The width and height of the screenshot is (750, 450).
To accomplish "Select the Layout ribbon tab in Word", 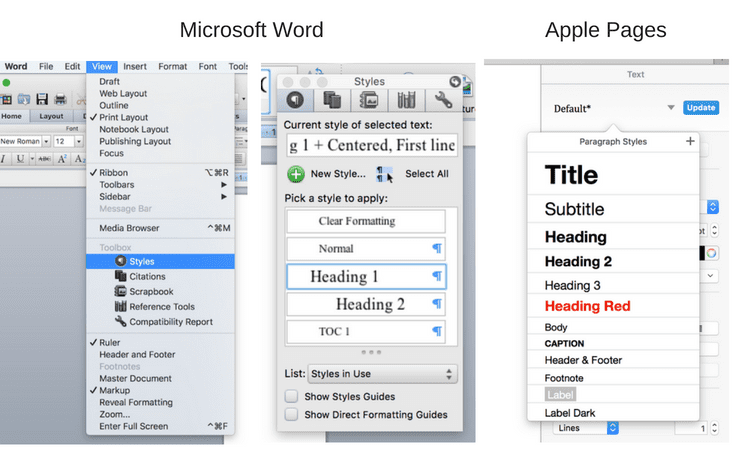I will point(51,116).
